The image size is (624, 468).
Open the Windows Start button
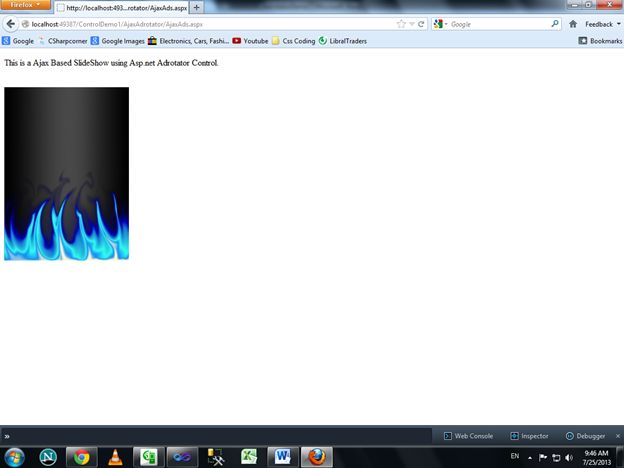15,457
